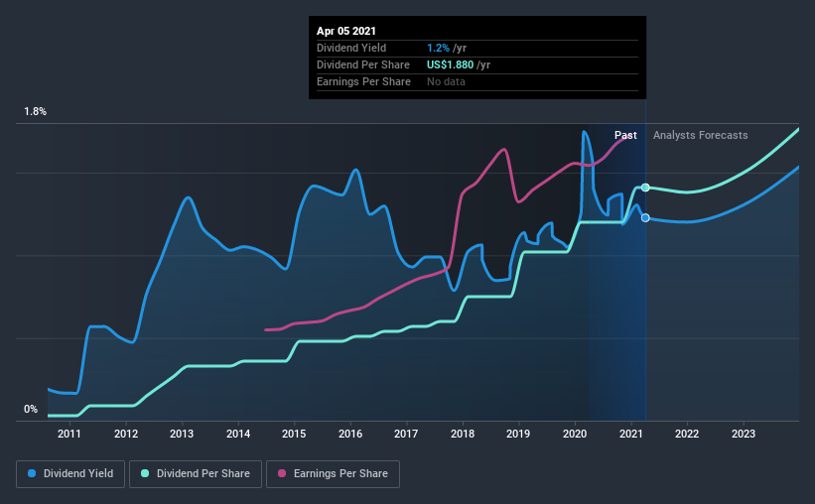Click the 2011 label on the x-axis
815x504 pixels.
click(x=69, y=434)
